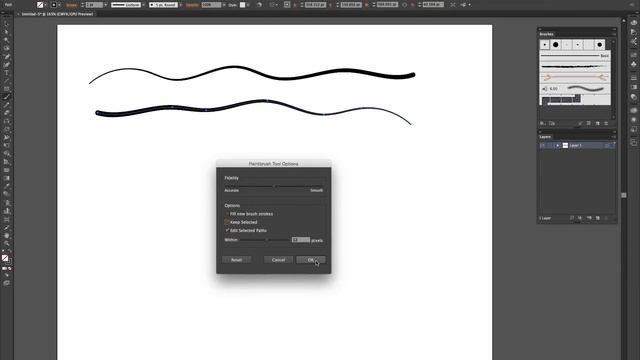
Task: Select the 6.00 bristle brush row
Action: coord(575,89)
